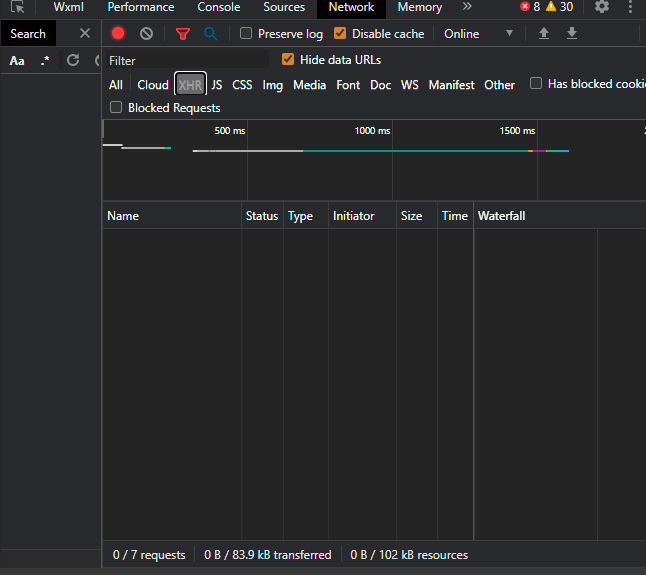Refresh the search results
Image resolution: width=646 pixels, height=575 pixels.
(73, 61)
